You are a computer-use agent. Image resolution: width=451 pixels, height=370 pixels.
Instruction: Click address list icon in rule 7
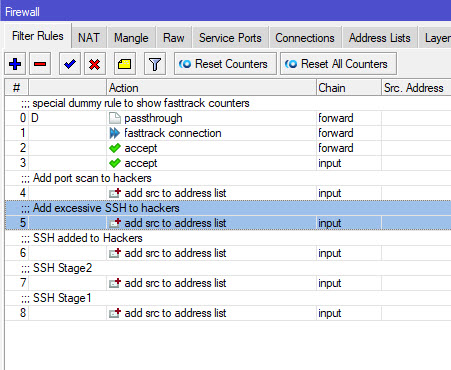click(115, 283)
